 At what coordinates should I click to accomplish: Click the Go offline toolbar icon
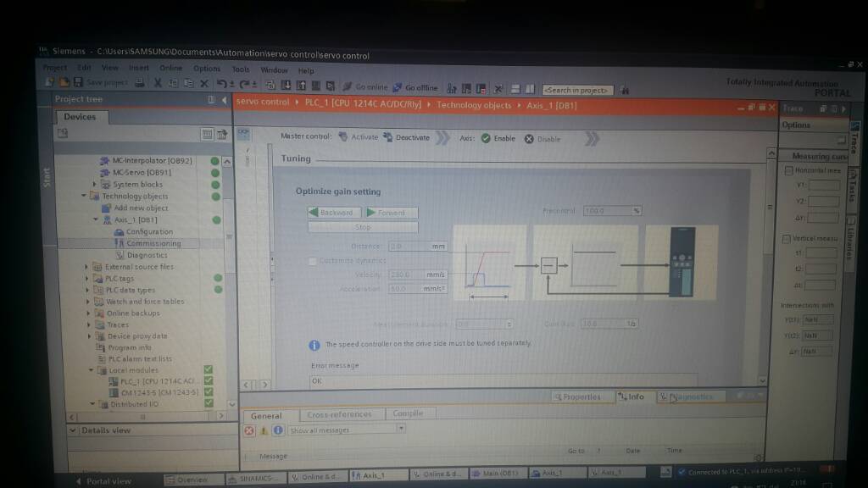click(415, 87)
